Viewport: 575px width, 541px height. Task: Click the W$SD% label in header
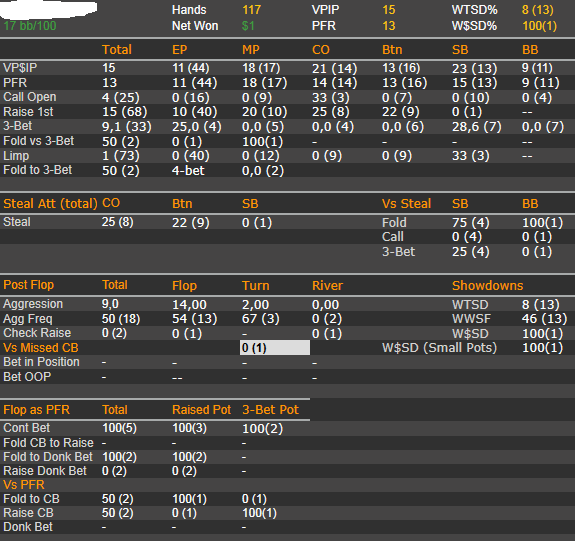[474, 26]
